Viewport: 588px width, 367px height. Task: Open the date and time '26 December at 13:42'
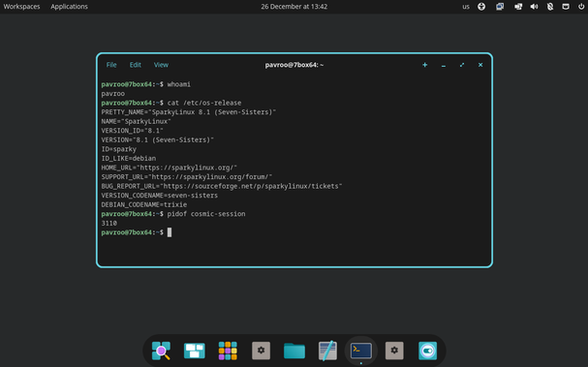(294, 7)
